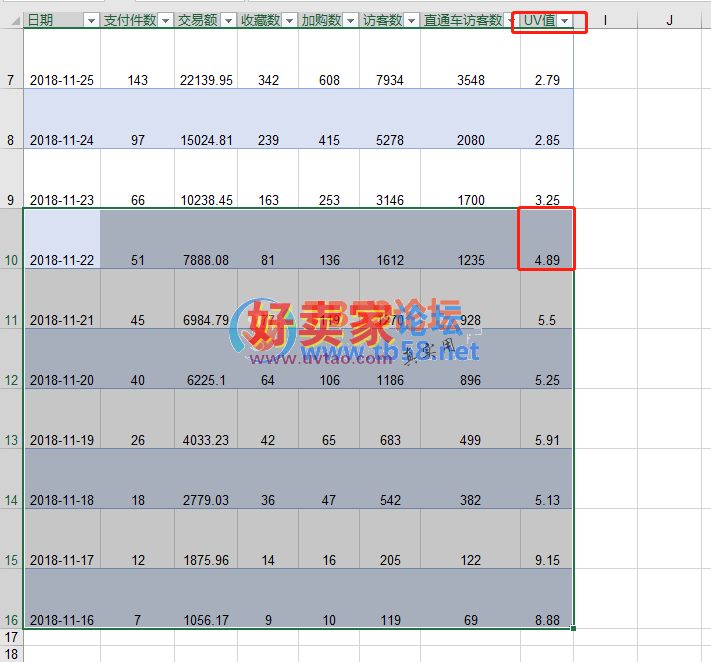Open the 日期 column filter dropdown
711x662 pixels.
(91, 21)
